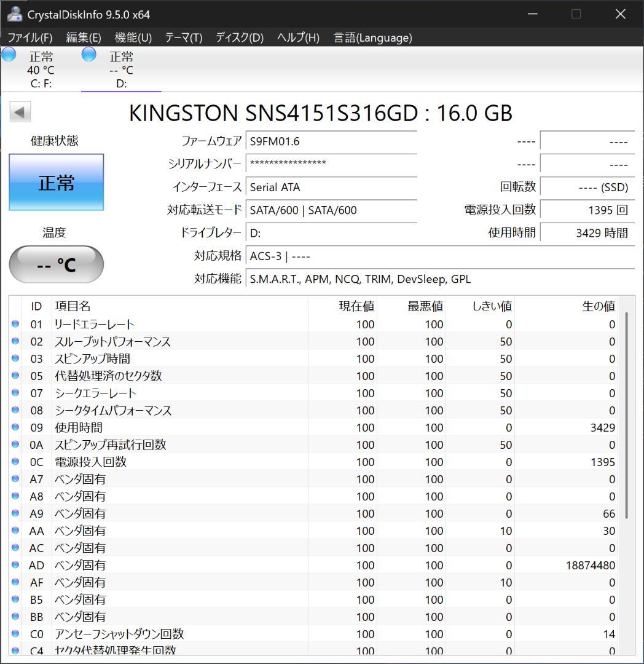This screenshot has width=644, height=664.
Task: Click the -- °C temperature button
Action: point(57,264)
